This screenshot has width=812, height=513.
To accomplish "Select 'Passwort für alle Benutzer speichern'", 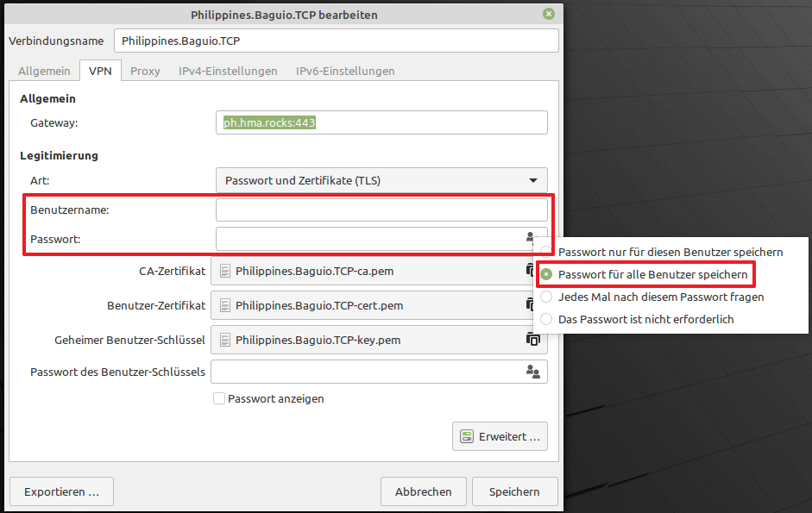I will pos(644,274).
